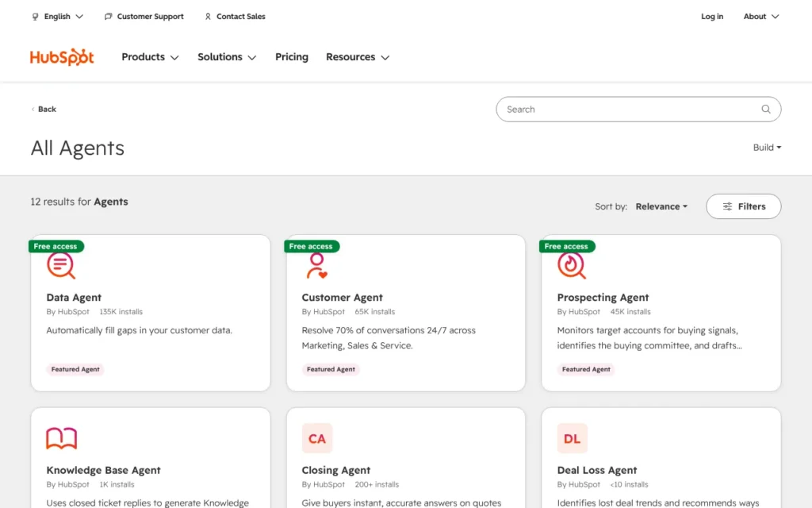This screenshot has height=508, width=812.
Task: Open the Filters panel
Action: (744, 206)
